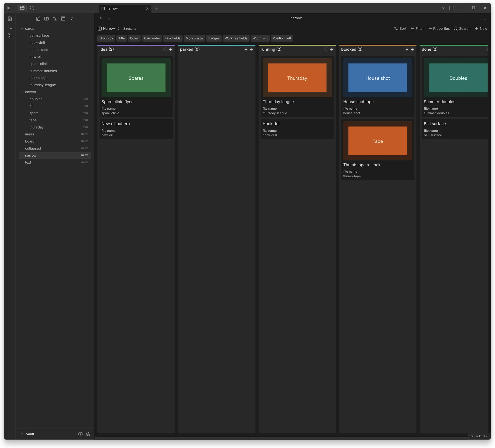Add a new tab with plus icon
This screenshot has width=495, height=448.
(156, 8)
